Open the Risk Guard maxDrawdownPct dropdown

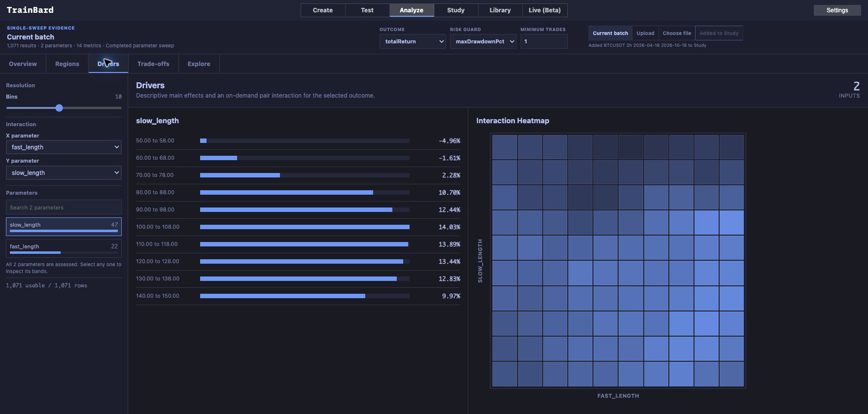(483, 41)
